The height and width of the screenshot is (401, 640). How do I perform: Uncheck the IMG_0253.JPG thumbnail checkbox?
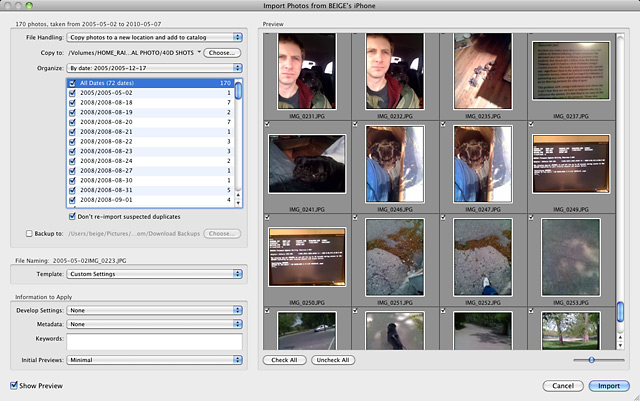pos(531,217)
